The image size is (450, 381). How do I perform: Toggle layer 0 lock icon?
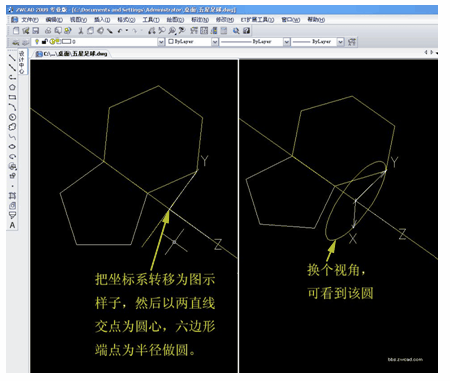pyautogui.click(x=44, y=41)
